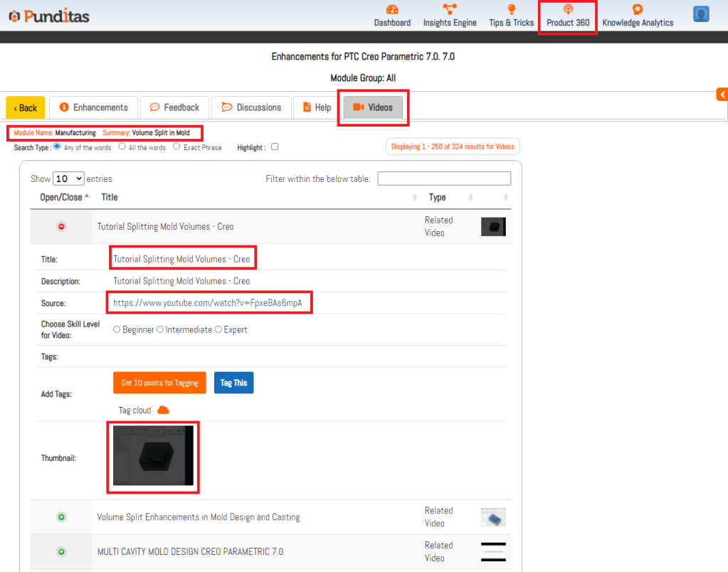Choose Intermediate skill level radio button

pyautogui.click(x=160, y=329)
